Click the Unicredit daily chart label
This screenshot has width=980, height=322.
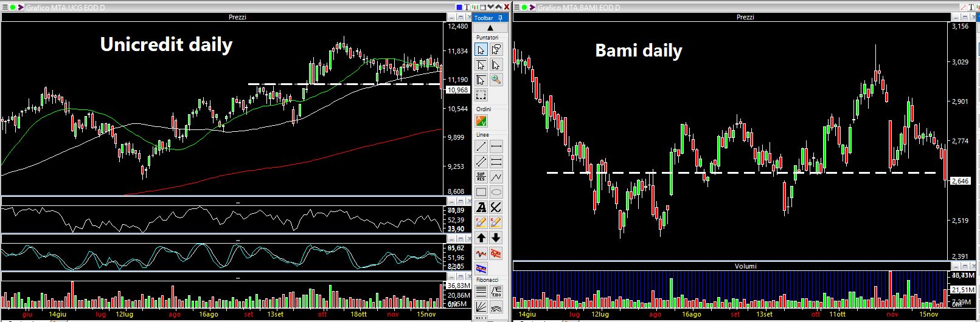166,45
